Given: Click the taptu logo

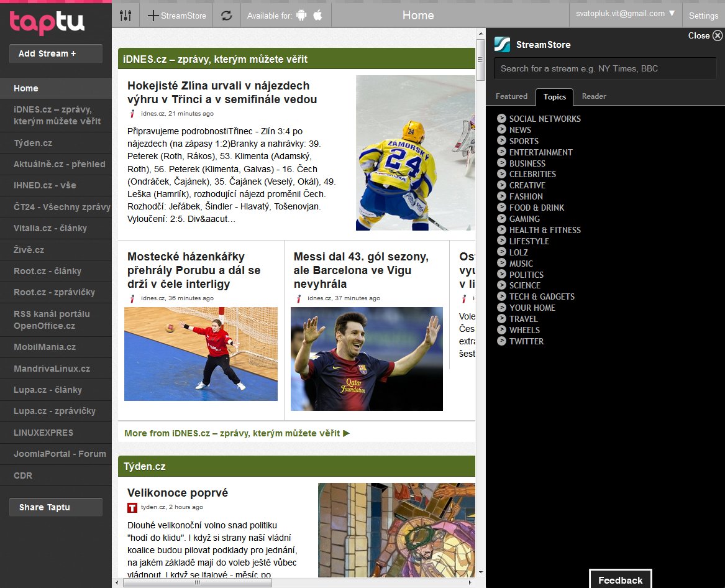Looking at the screenshot, I should coord(47,22).
